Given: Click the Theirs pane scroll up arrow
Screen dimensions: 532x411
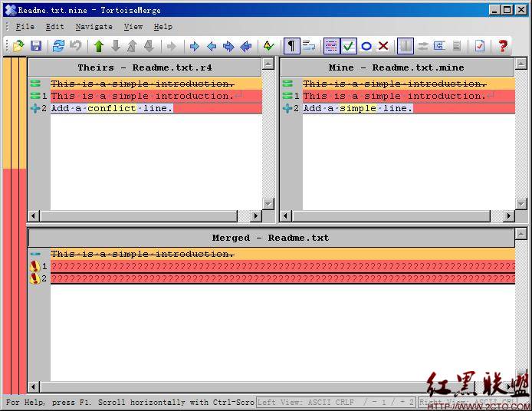Looking at the screenshot, I should 268,64.
